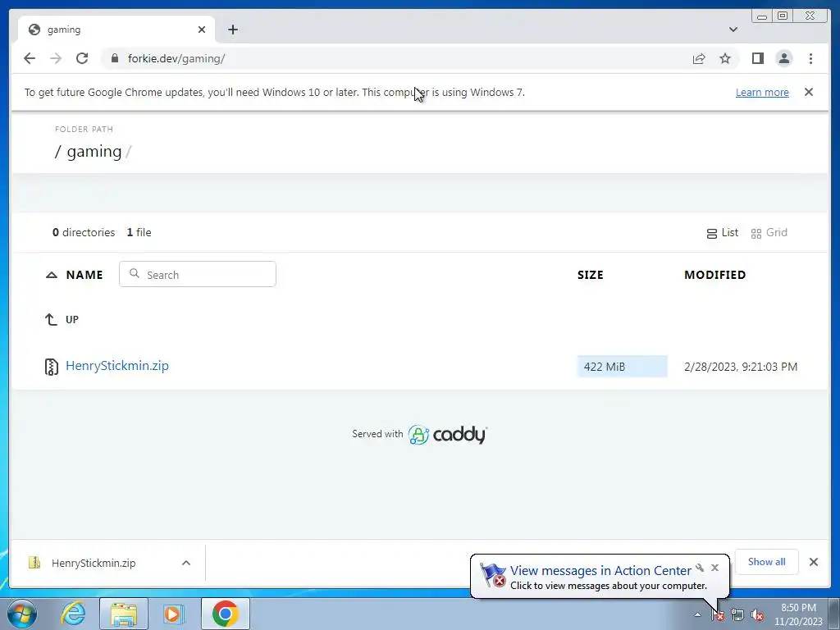The width and height of the screenshot is (840, 630).
Task: Dismiss the Chrome update notification bar
Action: pyautogui.click(x=809, y=92)
